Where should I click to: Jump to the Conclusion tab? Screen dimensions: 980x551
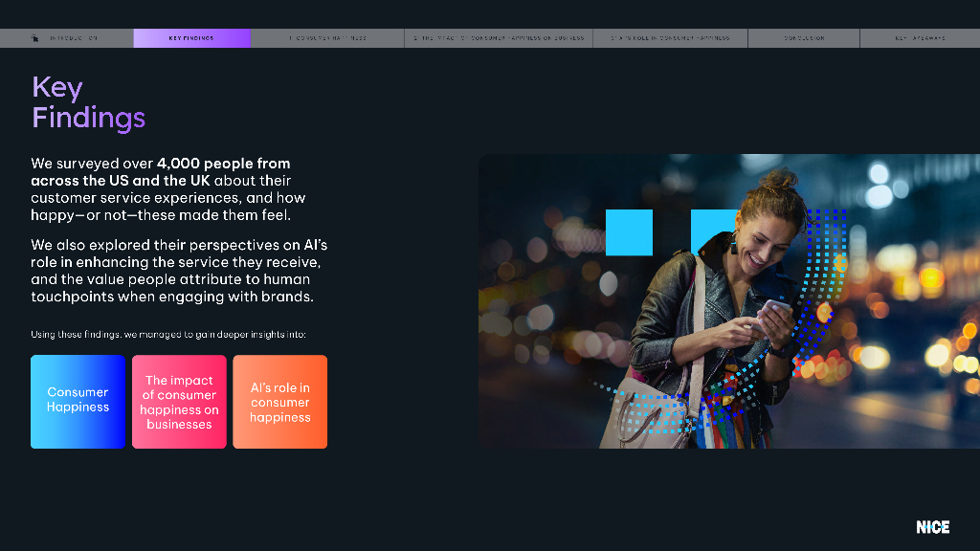point(804,38)
